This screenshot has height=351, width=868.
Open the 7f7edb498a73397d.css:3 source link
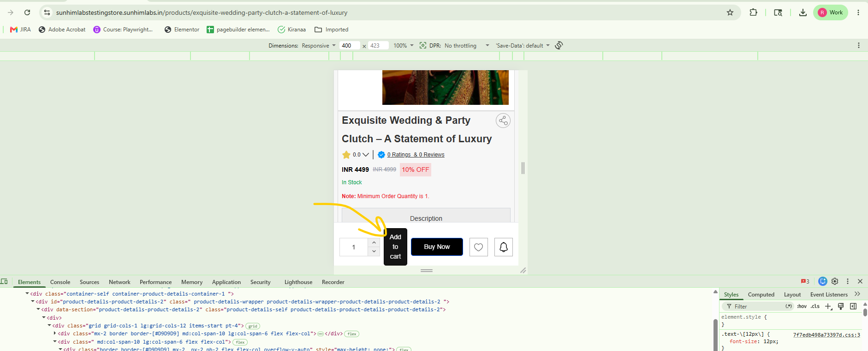[x=826, y=335]
